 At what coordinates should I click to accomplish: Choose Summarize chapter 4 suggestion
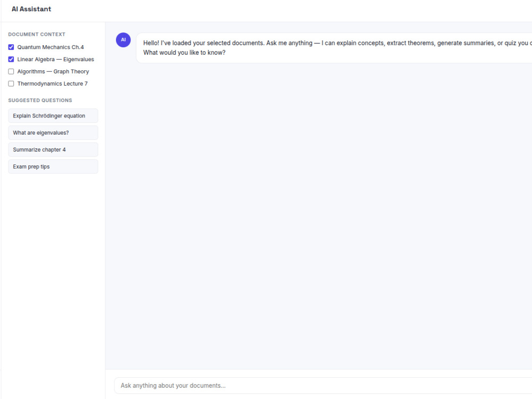pos(53,149)
